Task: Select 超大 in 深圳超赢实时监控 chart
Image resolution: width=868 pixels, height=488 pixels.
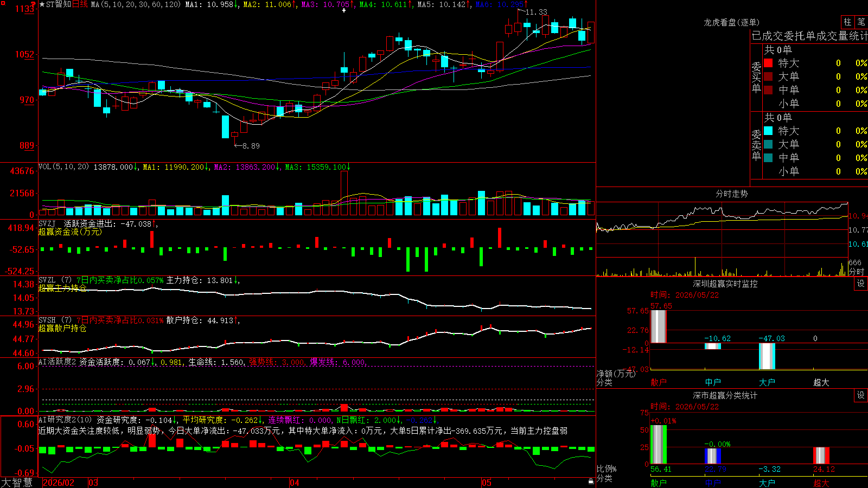Action: tap(821, 382)
